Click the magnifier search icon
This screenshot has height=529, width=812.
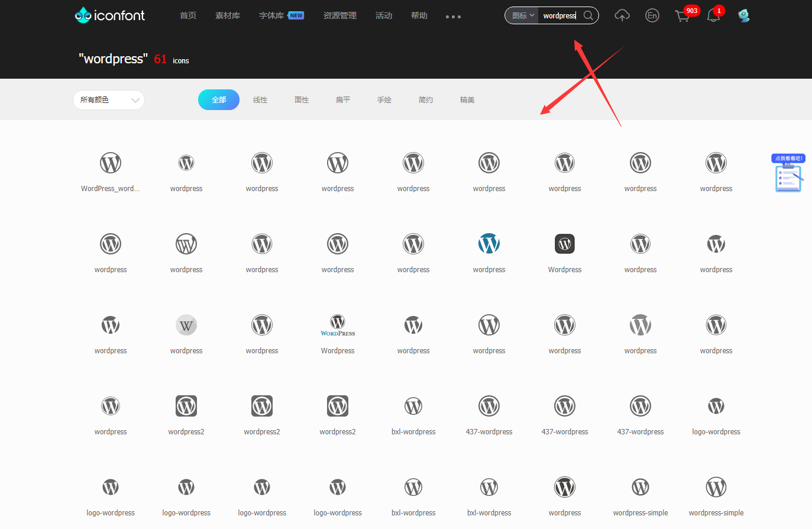point(588,15)
